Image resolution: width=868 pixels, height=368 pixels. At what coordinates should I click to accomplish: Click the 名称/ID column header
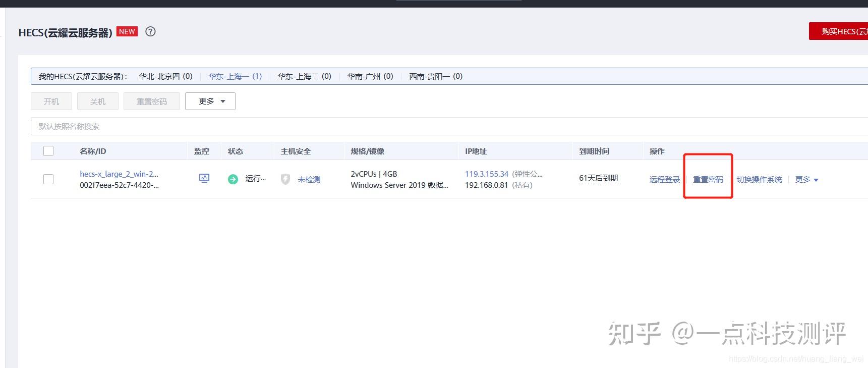[x=93, y=151]
